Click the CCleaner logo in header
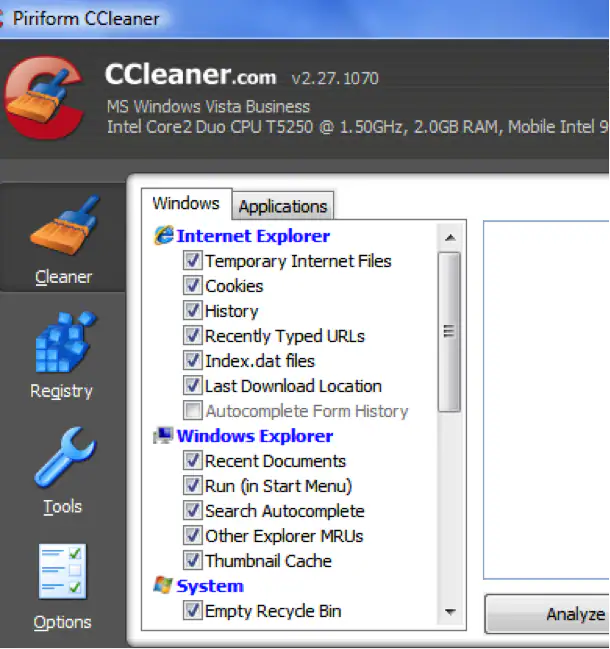The height and width of the screenshot is (649, 610). pos(44,97)
